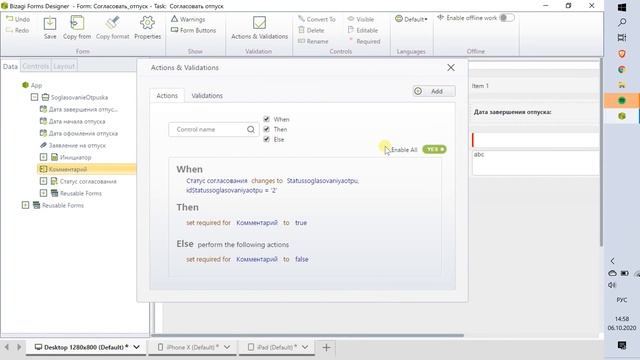Click Add button in dialog

(434, 91)
